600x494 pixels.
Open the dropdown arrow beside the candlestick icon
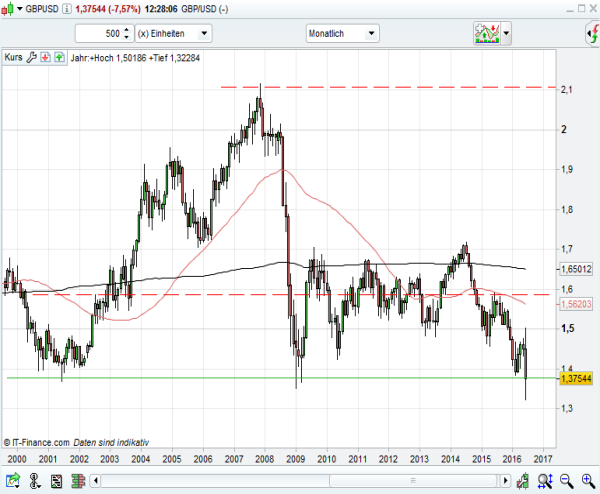tap(20, 9)
